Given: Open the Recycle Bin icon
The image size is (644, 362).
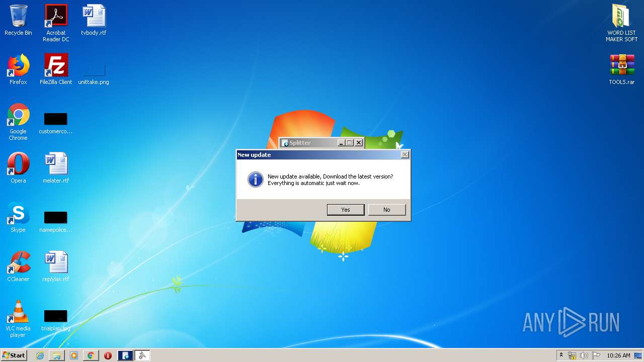Looking at the screenshot, I should 18,20.
